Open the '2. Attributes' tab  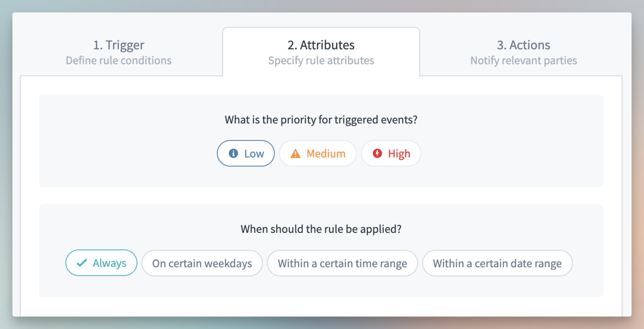pos(321,45)
